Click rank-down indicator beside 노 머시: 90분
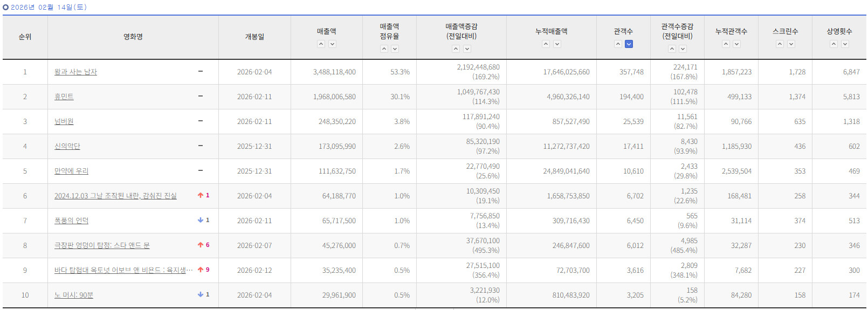Viewport: 868px width, 310px height. pyautogui.click(x=204, y=294)
